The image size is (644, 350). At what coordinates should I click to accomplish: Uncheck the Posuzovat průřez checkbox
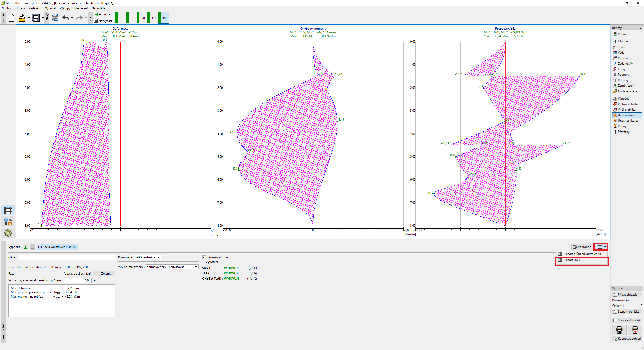coord(204,257)
